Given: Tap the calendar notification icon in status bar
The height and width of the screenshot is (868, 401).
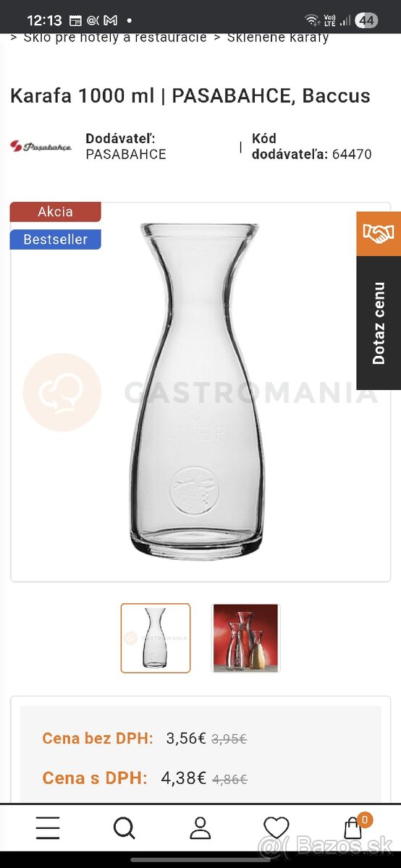Looking at the screenshot, I should tap(75, 20).
